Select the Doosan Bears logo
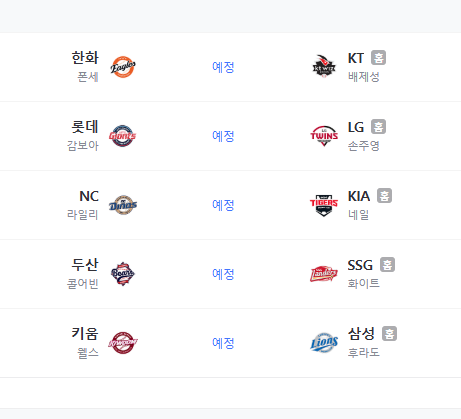 (x=123, y=274)
